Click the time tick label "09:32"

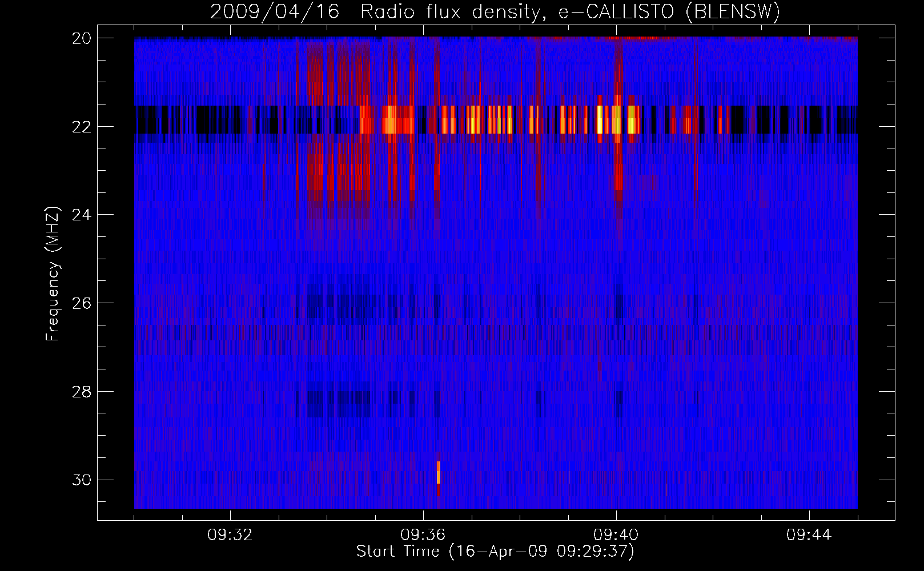point(230,535)
